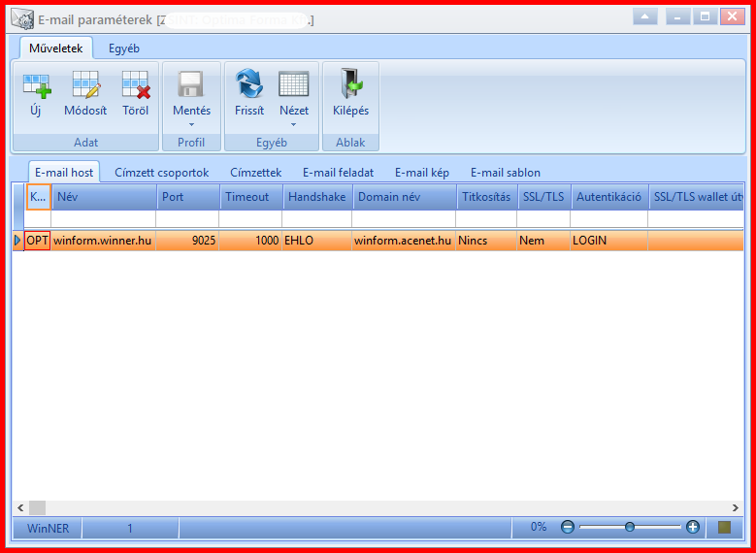Expand the Mentés dropdown arrow
The width and height of the screenshot is (756, 553).
(191, 125)
